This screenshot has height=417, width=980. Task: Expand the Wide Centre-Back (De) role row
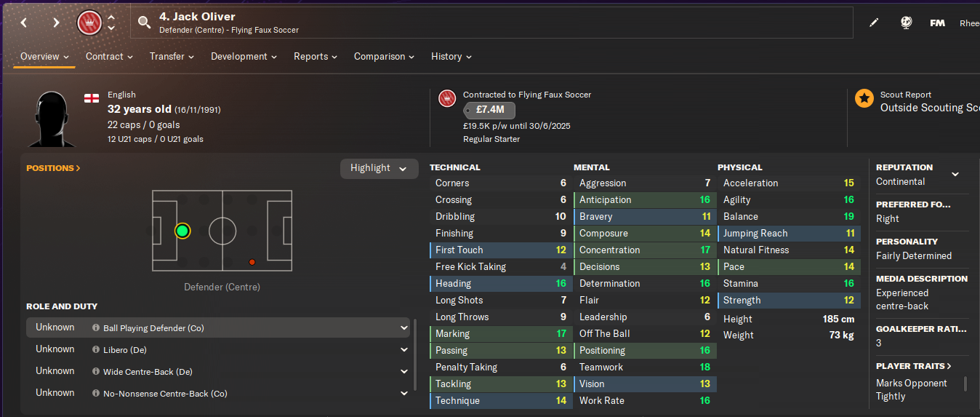click(x=404, y=372)
